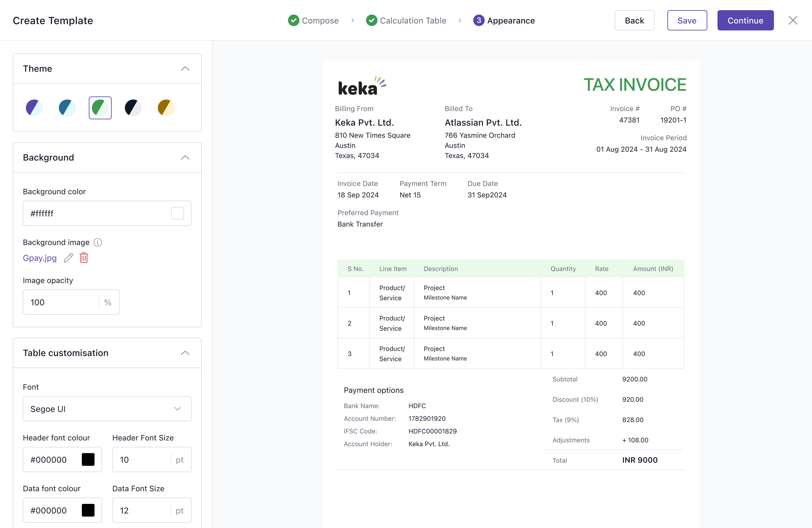Click invoice number 47381

tap(629, 120)
